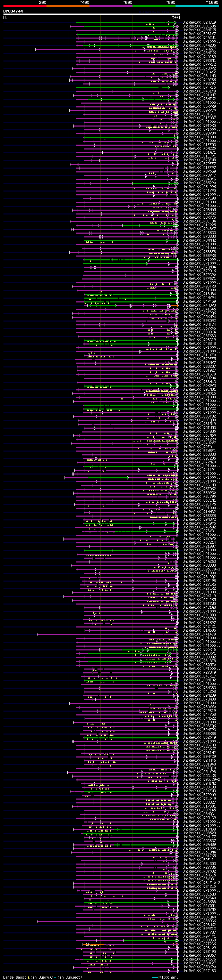This screenshot has height=980, width=222.
Task: Select hit label UniRef100_A4S1Y9
Action: click(x=199, y=91)
